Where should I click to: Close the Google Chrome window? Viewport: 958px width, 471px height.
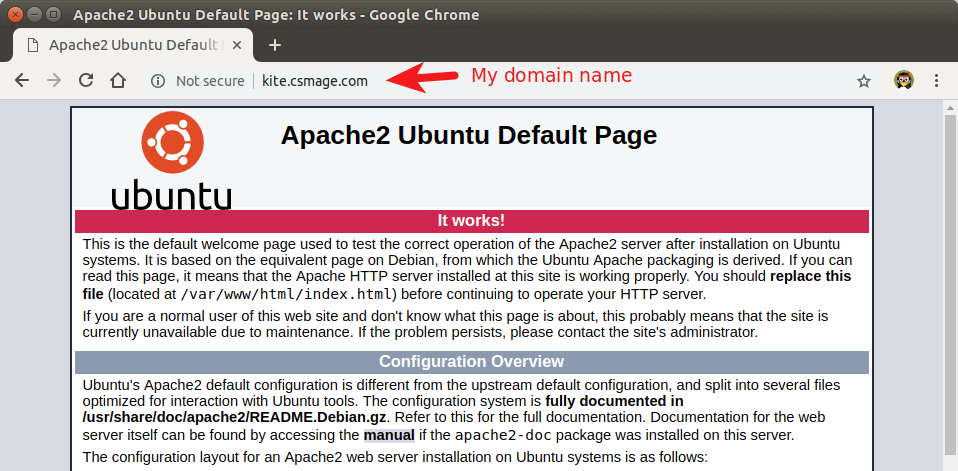[15, 15]
